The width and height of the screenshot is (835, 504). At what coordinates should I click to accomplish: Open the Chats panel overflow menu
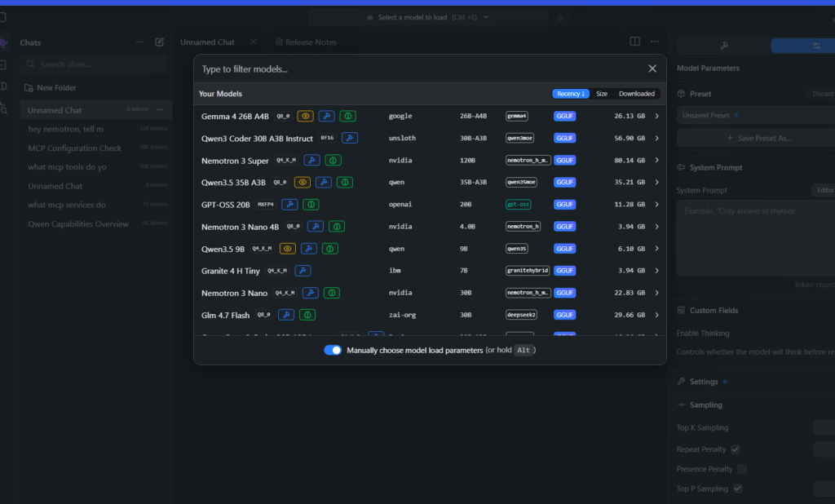click(138, 42)
